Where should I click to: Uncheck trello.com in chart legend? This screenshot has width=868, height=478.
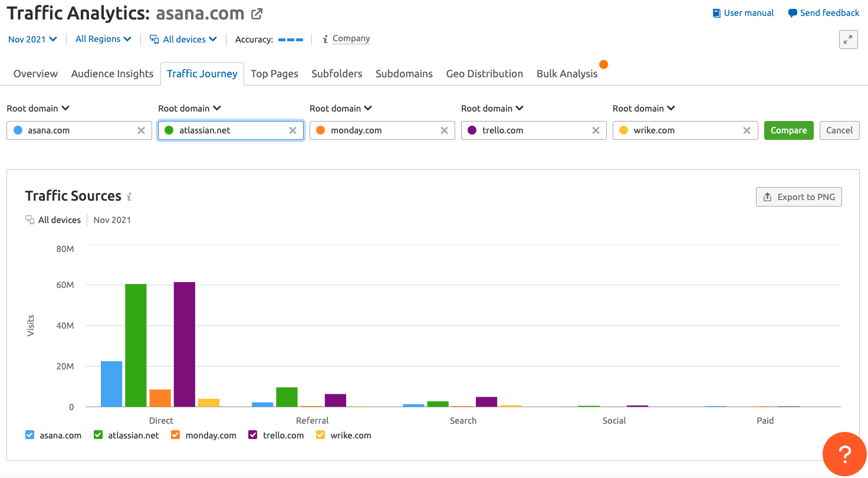253,435
